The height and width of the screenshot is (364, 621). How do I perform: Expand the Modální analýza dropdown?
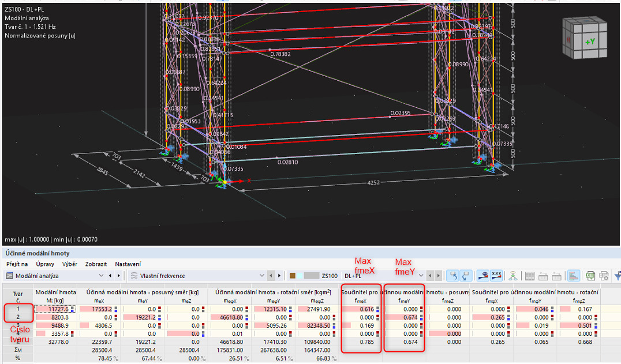click(102, 276)
